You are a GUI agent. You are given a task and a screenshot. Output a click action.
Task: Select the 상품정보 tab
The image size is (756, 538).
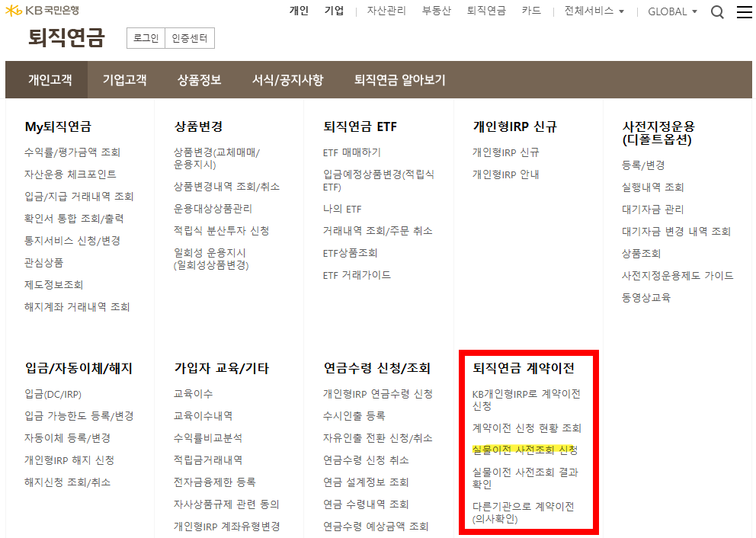tap(199, 79)
